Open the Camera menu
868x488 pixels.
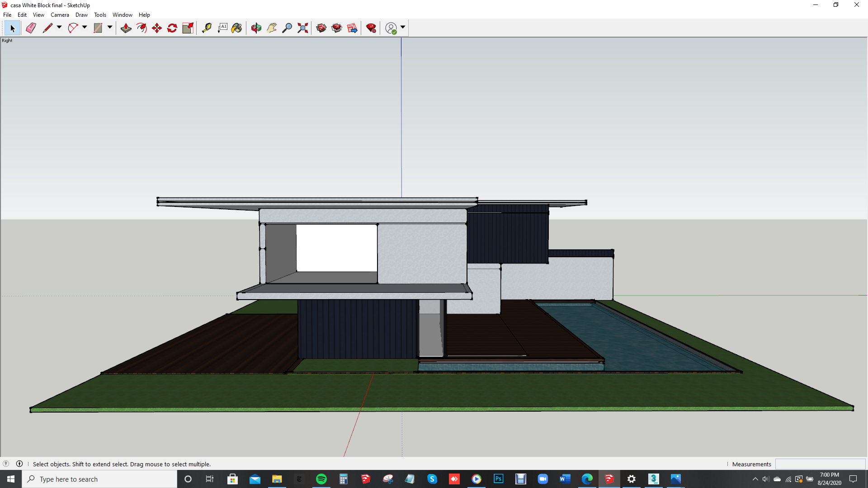tap(60, 15)
